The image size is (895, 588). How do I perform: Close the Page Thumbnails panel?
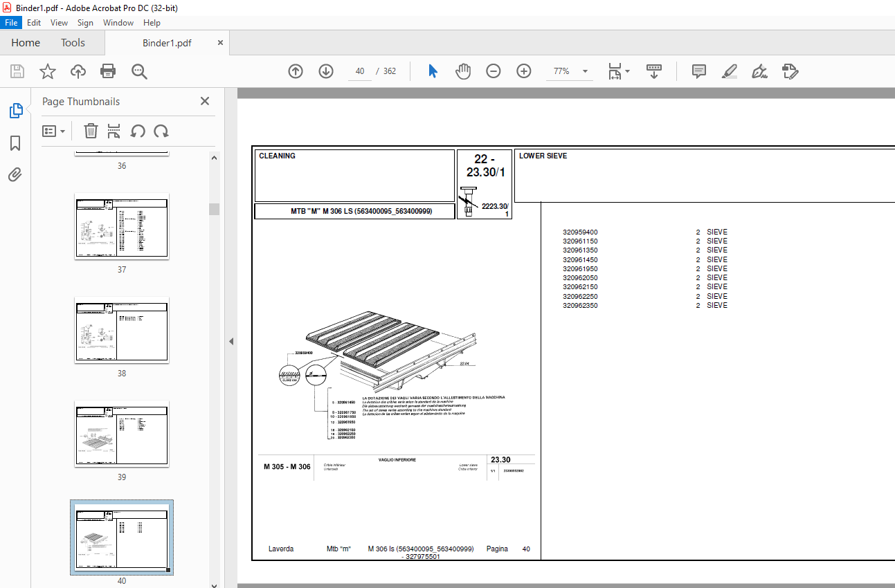(x=205, y=101)
